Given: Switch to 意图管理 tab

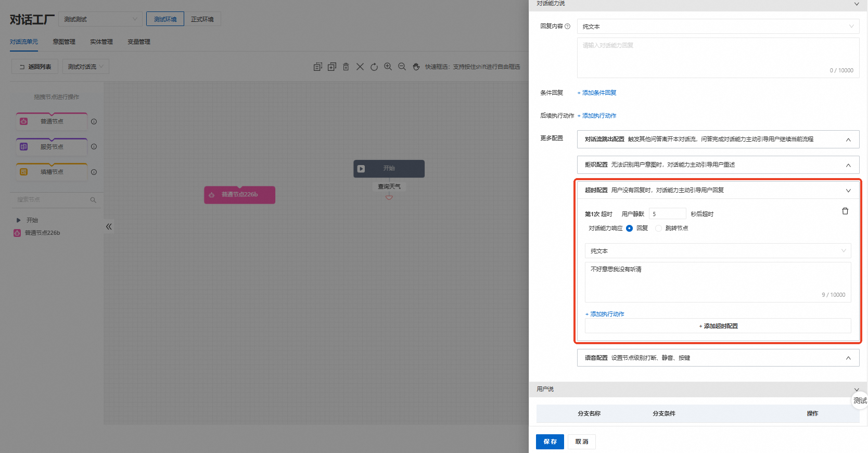Looking at the screenshot, I should [64, 42].
